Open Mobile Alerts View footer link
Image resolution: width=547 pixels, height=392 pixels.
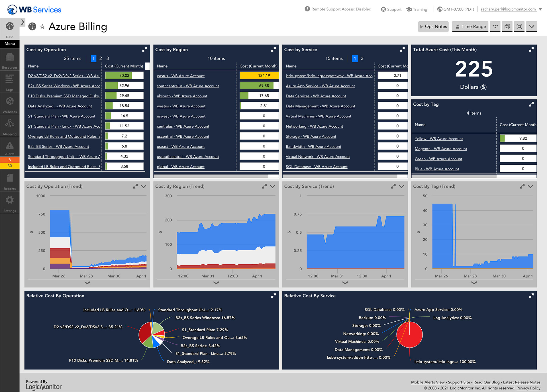coord(428,382)
